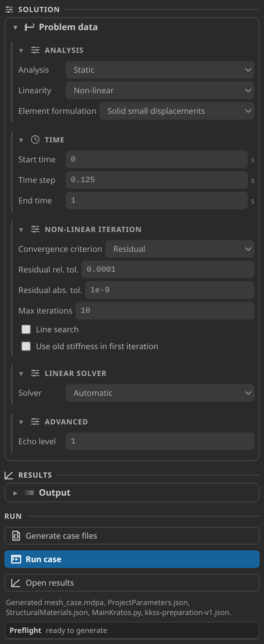Screen dimensions: 264x644
Task: Click Generate case files button
Action: [x=132, y=536]
